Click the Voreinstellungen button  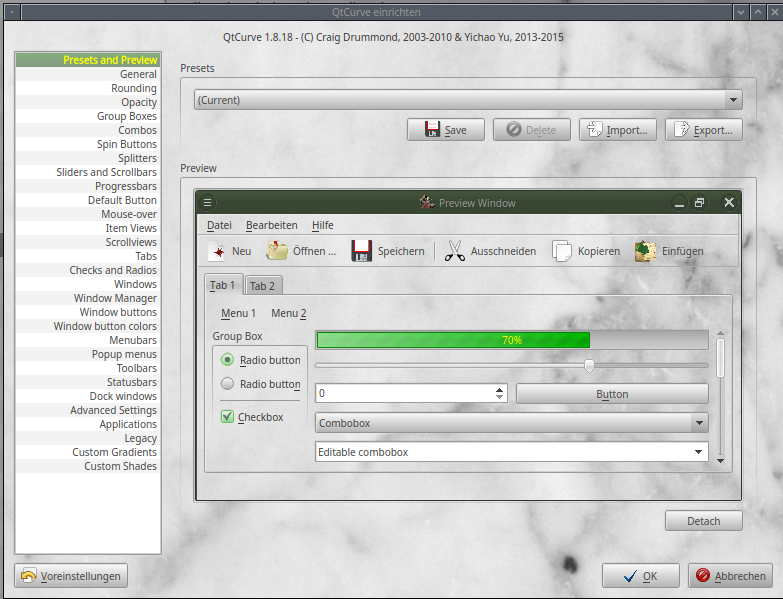(x=71, y=576)
